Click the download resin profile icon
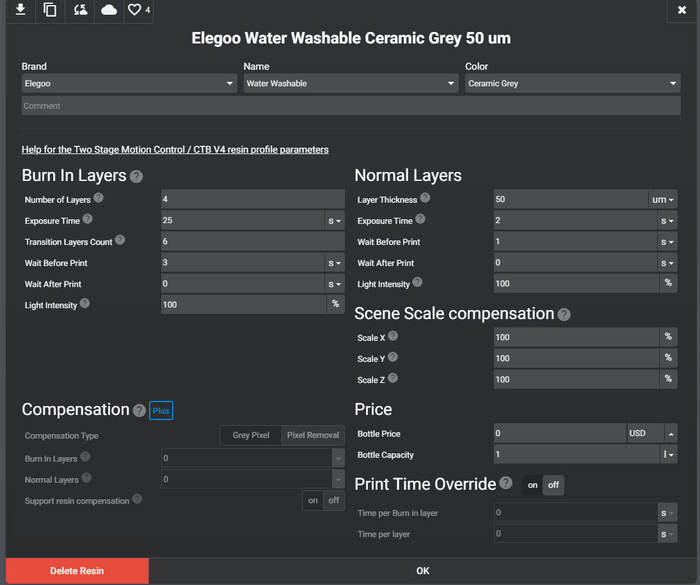Image resolution: width=700 pixels, height=585 pixels. pyautogui.click(x=21, y=9)
